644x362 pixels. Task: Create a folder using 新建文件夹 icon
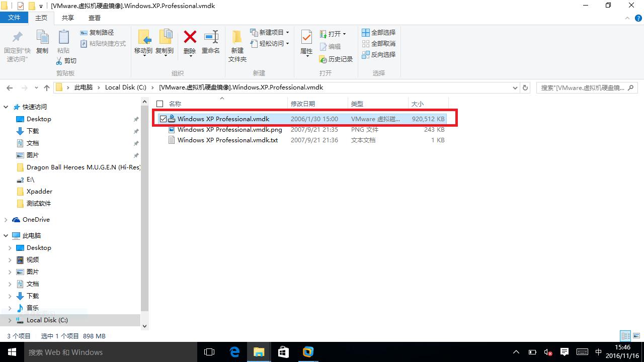(x=237, y=45)
